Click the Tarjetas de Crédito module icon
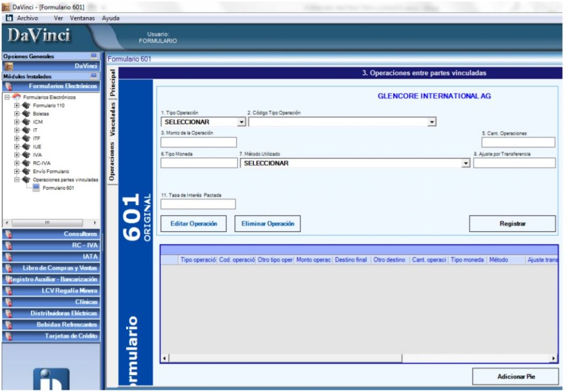Screen dimensions: 566x392 8,336
